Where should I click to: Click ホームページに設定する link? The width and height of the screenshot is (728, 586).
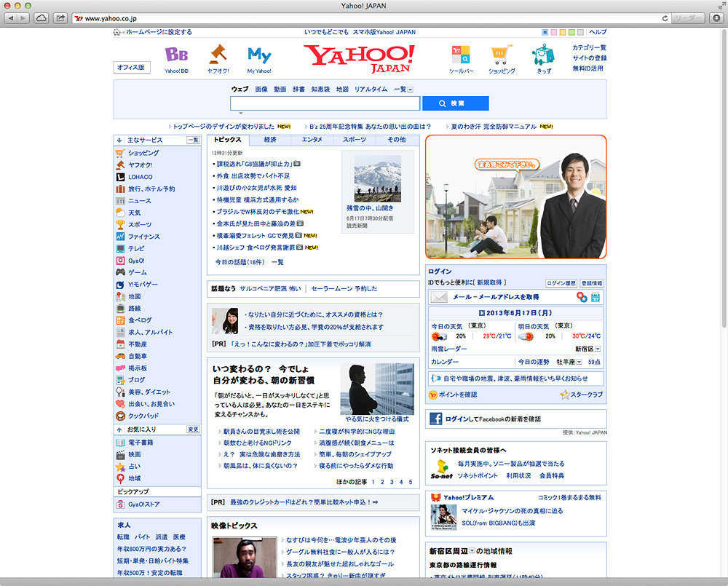click(159, 32)
